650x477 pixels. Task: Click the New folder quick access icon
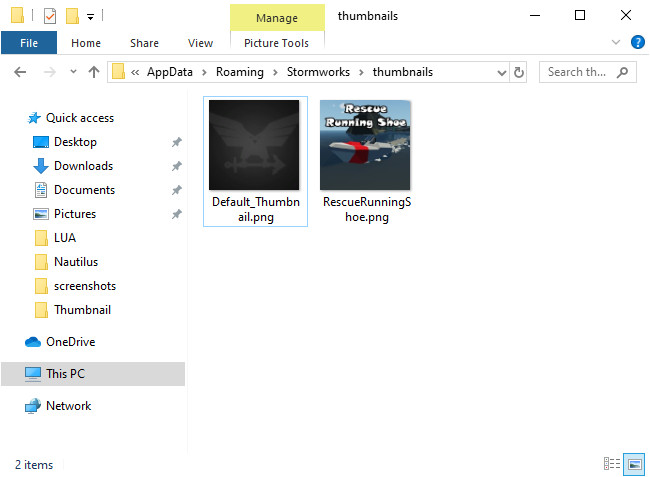click(x=72, y=16)
